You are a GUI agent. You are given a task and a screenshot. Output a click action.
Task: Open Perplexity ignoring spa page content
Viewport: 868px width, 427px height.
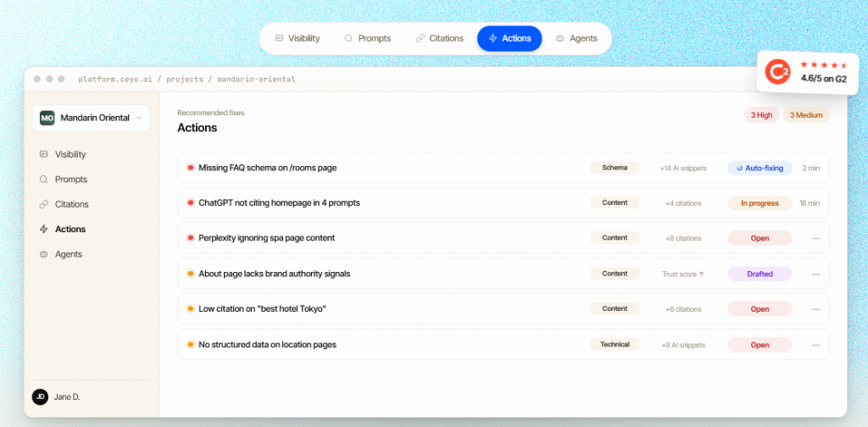(504, 238)
